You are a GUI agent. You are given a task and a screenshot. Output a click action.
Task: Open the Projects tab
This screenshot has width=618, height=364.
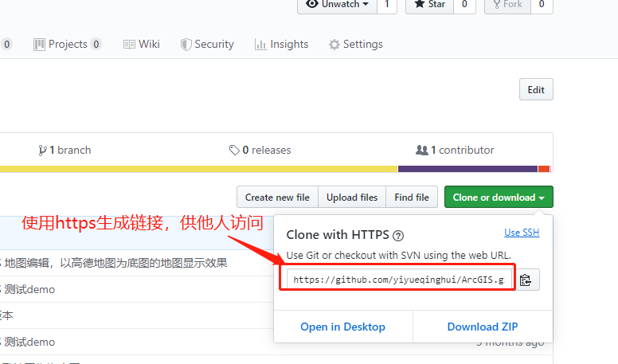tap(68, 44)
